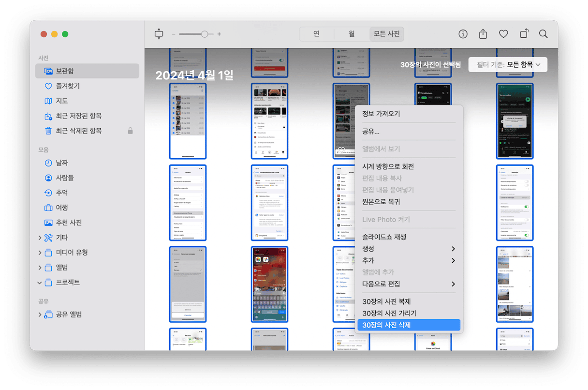The width and height of the screenshot is (588, 390).
Task: Click the aspect ratio icon in toolbar
Action: tap(159, 34)
